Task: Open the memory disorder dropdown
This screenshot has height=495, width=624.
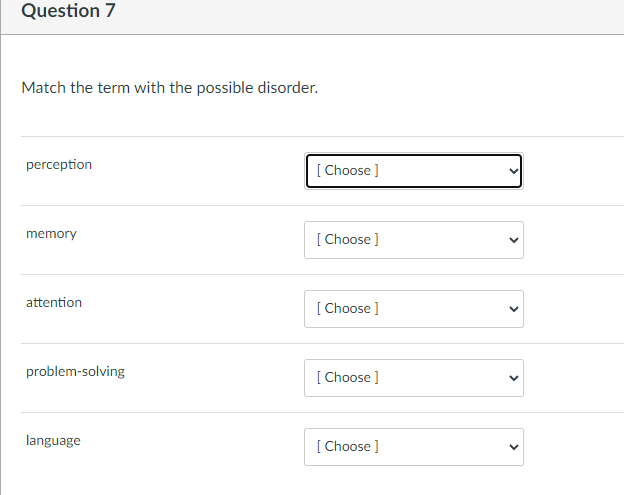Action: pyautogui.click(x=413, y=240)
